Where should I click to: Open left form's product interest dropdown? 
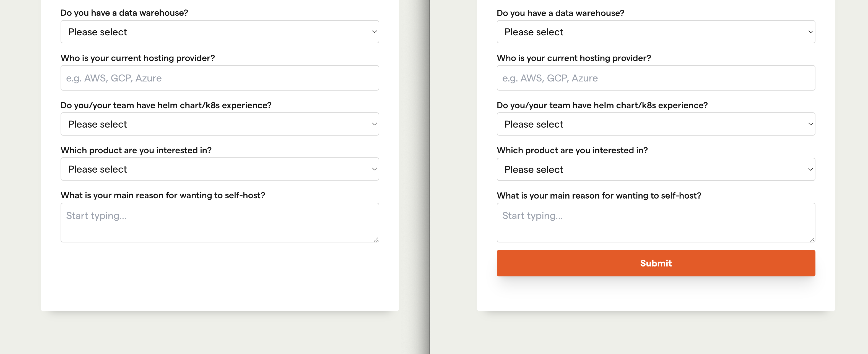coord(219,169)
